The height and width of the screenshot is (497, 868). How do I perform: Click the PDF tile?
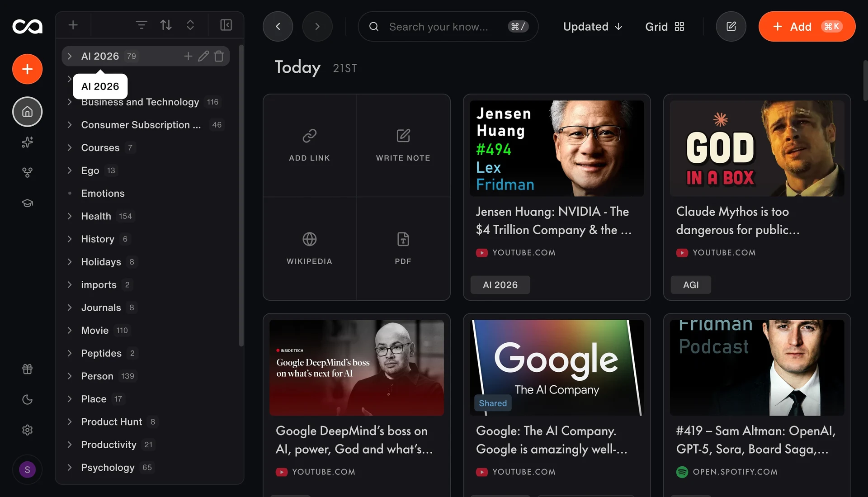pos(403,249)
